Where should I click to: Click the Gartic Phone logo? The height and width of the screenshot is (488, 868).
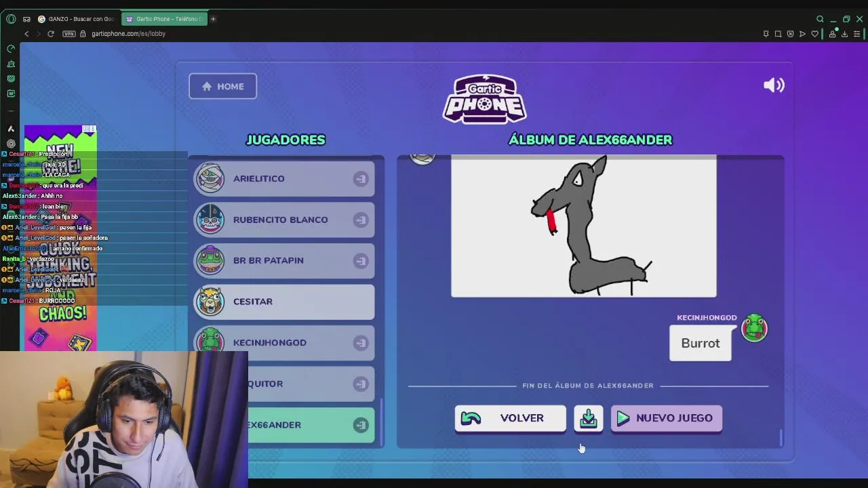pyautogui.click(x=485, y=99)
